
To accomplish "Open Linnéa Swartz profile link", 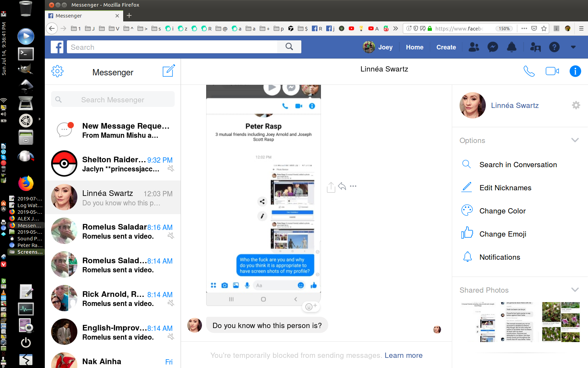I will click(x=514, y=105).
